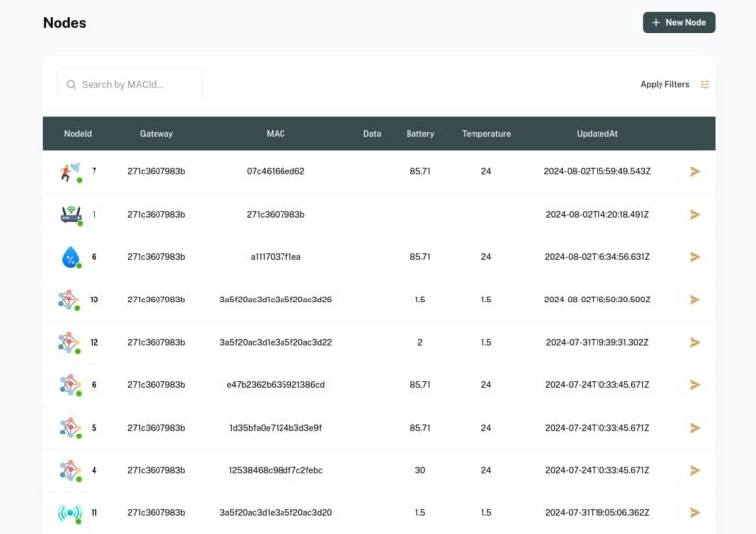Open node 7 details with arrow icon

click(695, 171)
